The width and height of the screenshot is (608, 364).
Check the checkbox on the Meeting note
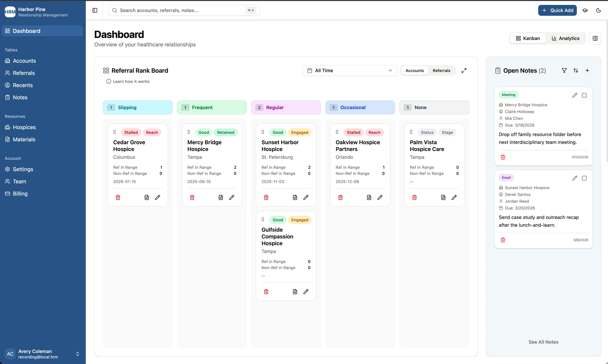pyautogui.click(x=584, y=95)
